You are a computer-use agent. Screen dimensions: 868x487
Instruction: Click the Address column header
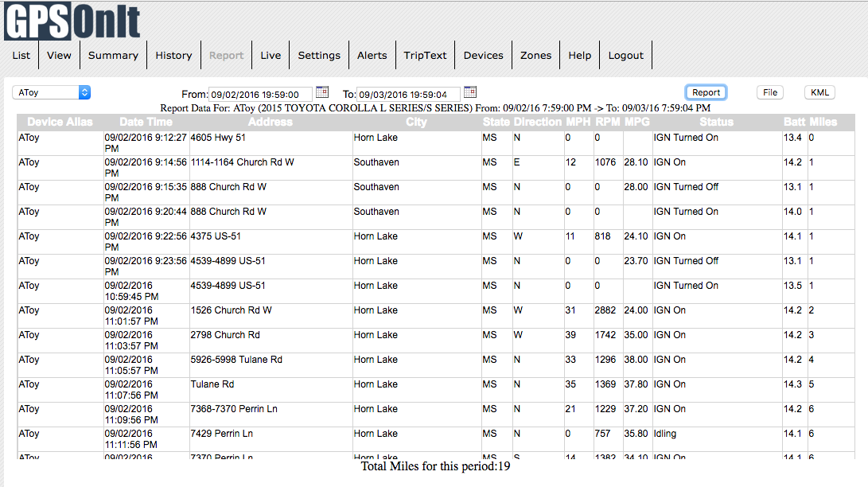(271, 122)
